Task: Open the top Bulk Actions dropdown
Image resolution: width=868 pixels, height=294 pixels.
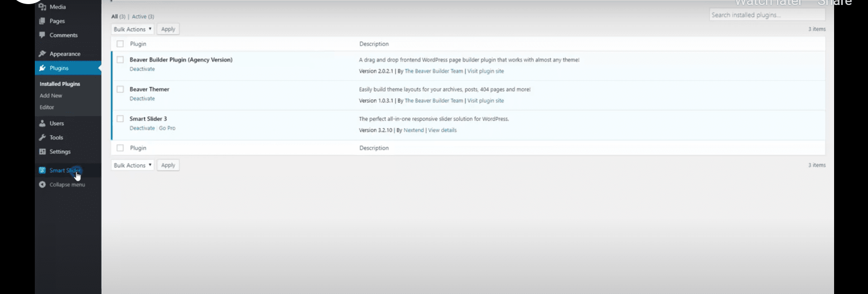Action: pos(132,29)
